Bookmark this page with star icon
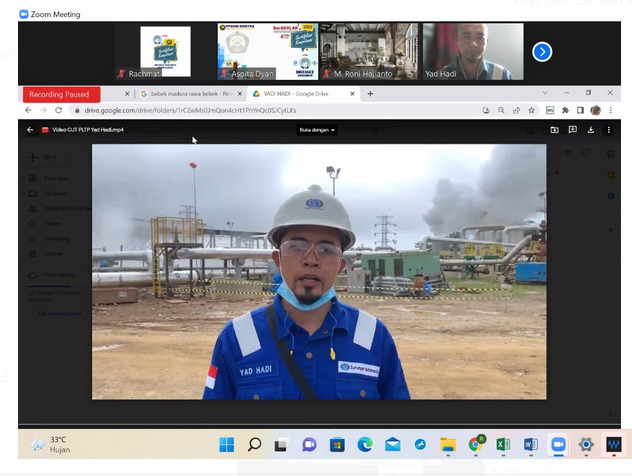The height and width of the screenshot is (476, 632). 531,110
